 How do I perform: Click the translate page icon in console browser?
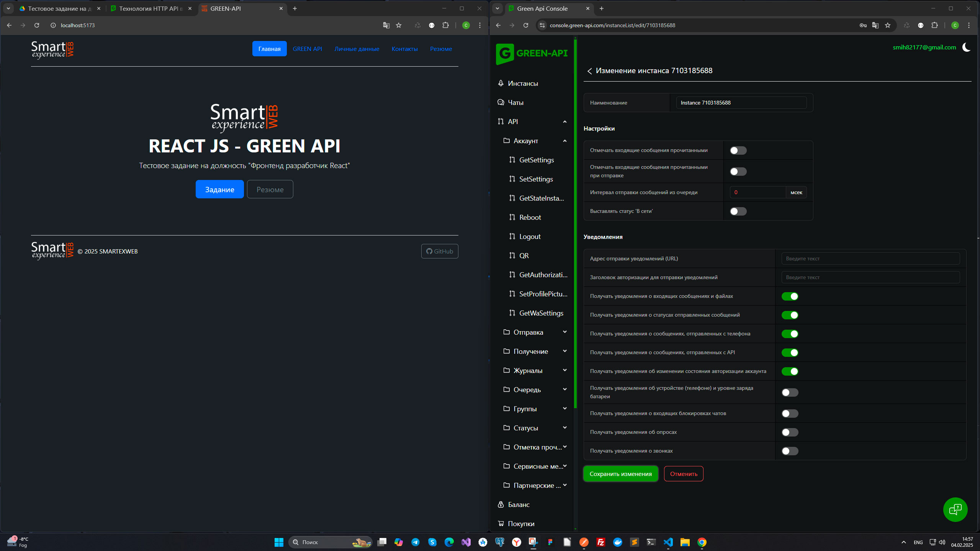tap(875, 25)
